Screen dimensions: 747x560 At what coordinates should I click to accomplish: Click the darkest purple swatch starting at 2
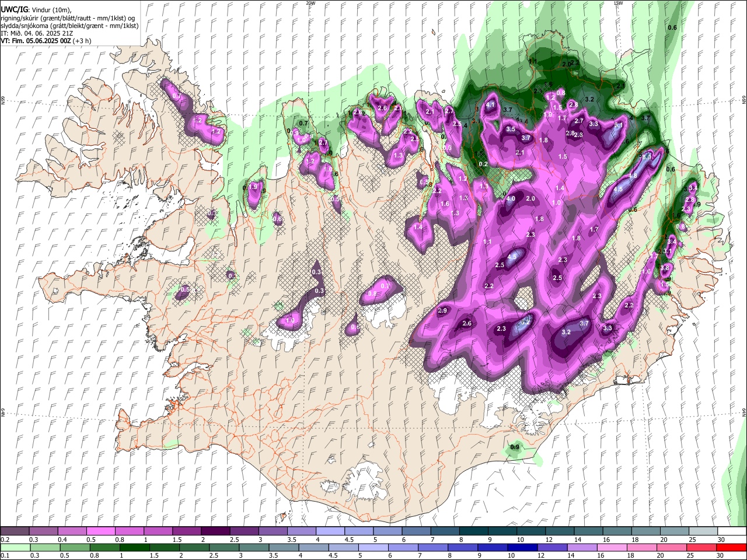click(x=215, y=531)
